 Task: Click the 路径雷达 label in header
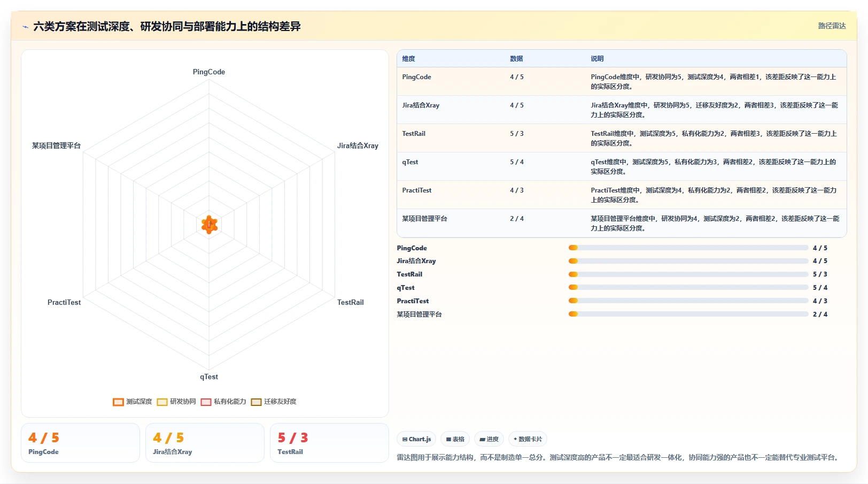(x=832, y=26)
